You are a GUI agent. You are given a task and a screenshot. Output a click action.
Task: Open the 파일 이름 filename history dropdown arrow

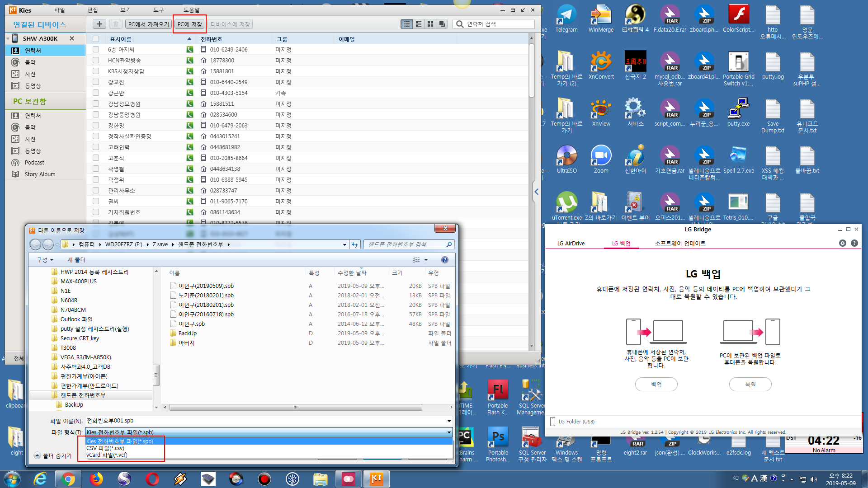click(x=449, y=421)
